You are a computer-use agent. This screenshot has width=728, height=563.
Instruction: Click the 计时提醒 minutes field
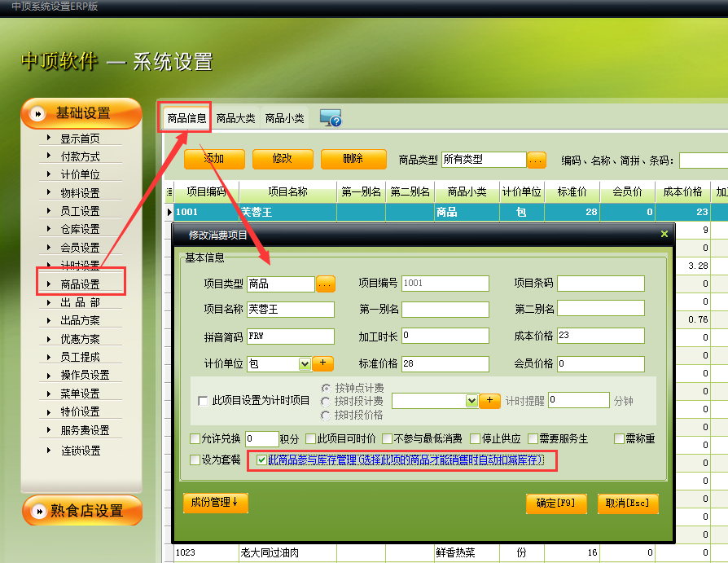(x=579, y=400)
